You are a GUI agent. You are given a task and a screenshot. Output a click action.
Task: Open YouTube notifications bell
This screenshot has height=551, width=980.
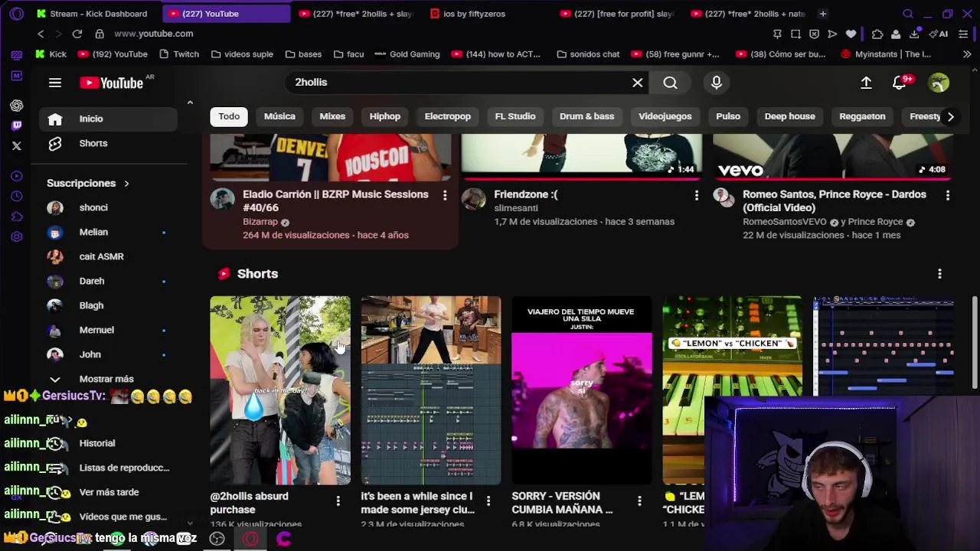point(900,83)
